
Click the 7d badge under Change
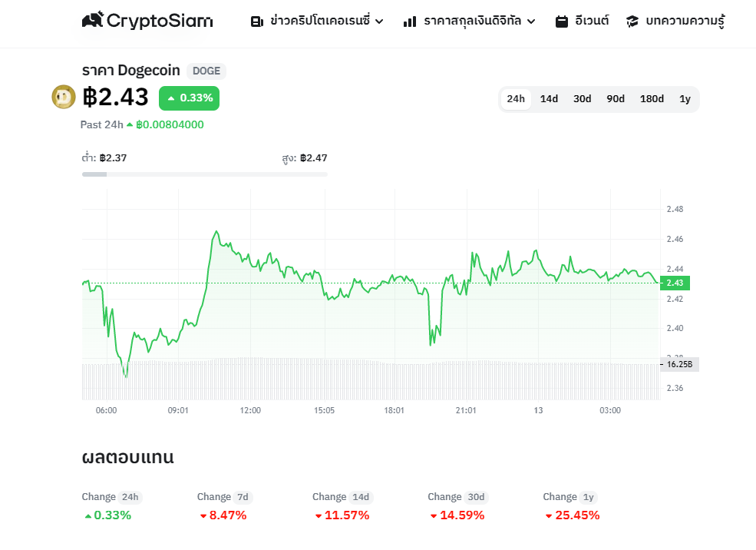243,498
